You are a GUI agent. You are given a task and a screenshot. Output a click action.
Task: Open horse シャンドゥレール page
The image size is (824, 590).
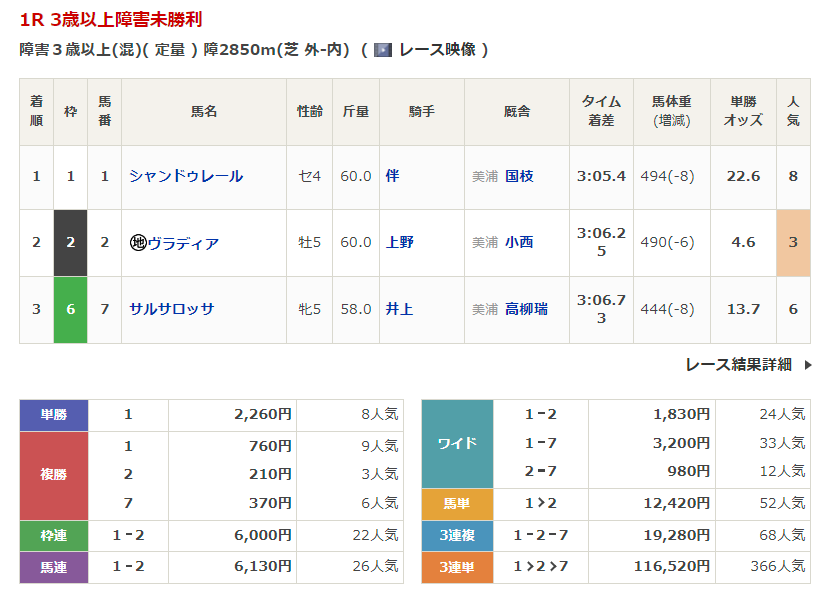(186, 176)
